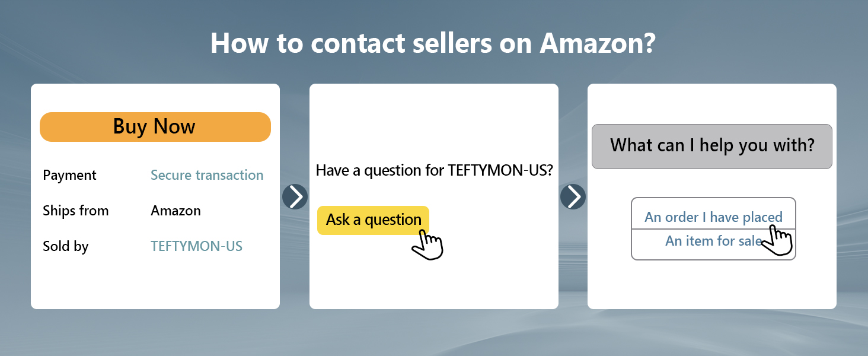Click the arrow icon before the help card
The width and height of the screenshot is (868, 356).
click(x=573, y=196)
